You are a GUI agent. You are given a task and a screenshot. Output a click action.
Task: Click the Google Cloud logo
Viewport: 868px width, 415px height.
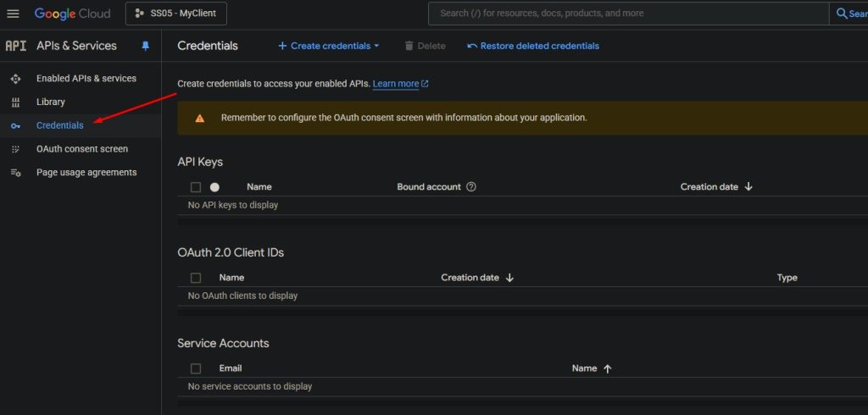pos(73,14)
